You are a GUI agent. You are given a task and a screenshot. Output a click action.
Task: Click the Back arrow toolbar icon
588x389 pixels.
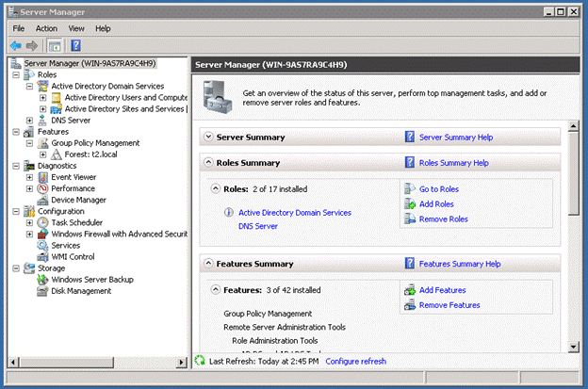click(16, 46)
